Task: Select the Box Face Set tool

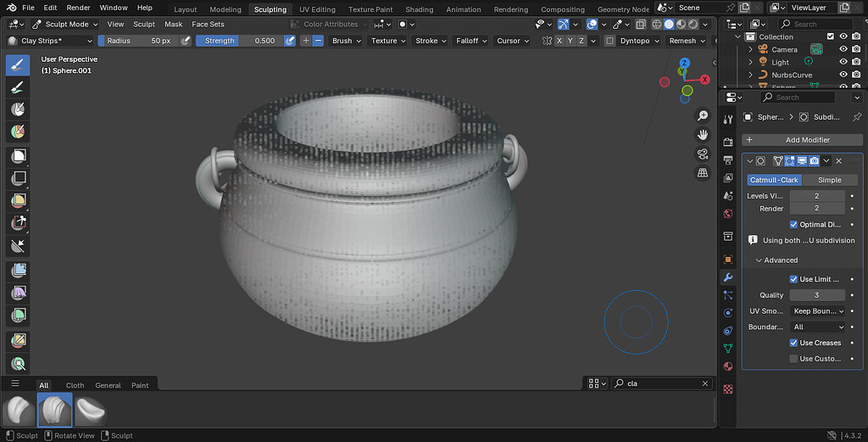Action: click(18, 200)
